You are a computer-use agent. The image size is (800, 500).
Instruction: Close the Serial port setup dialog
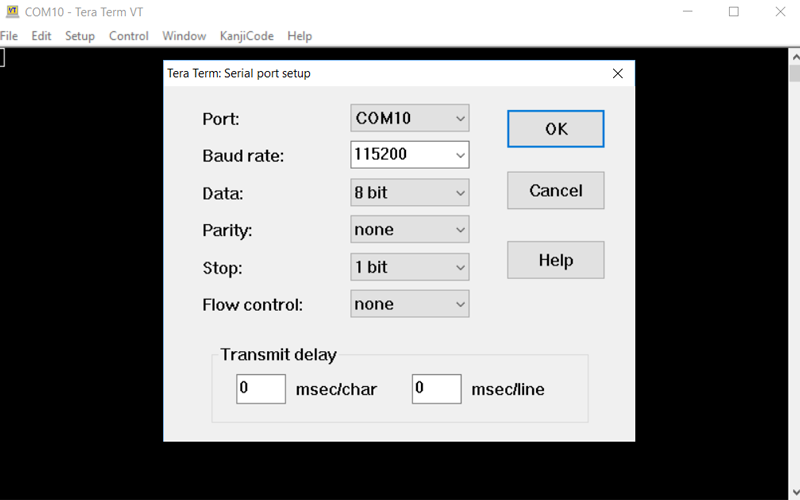[x=618, y=73]
